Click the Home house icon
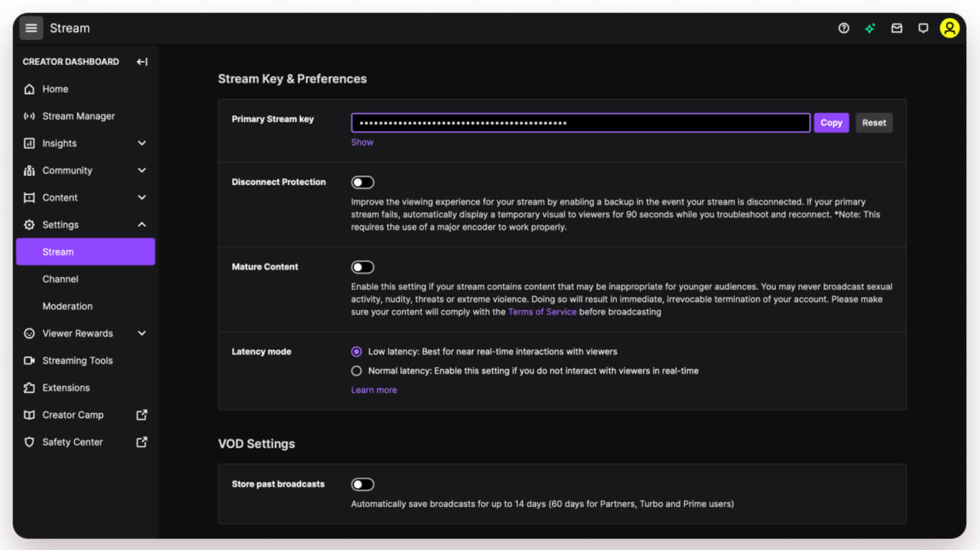Screen dimensions: 980x550 coord(29,89)
